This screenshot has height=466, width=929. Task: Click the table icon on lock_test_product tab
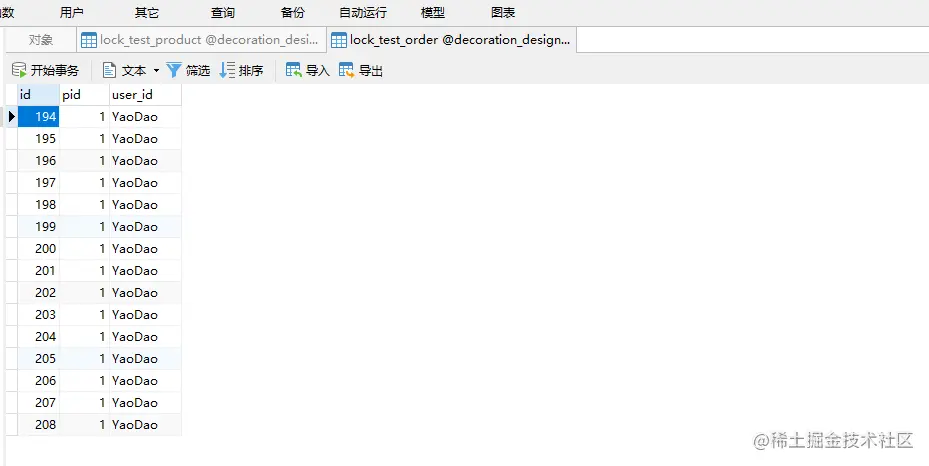pos(89,40)
